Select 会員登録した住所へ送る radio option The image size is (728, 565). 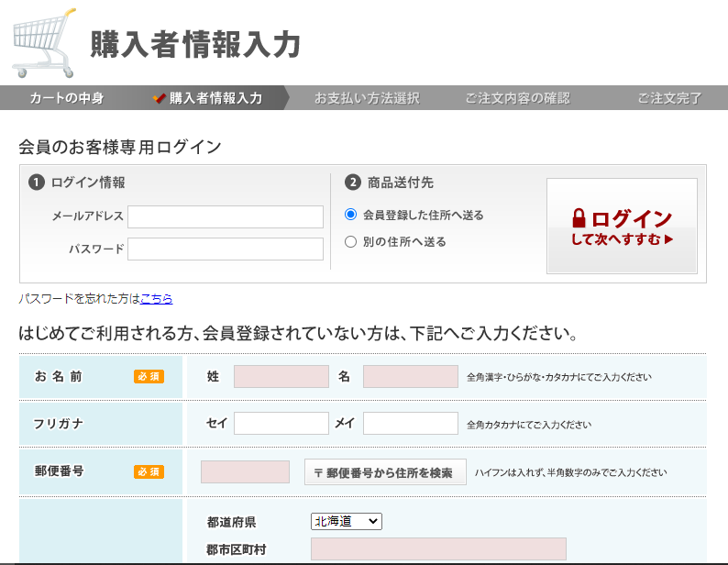click(350, 215)
